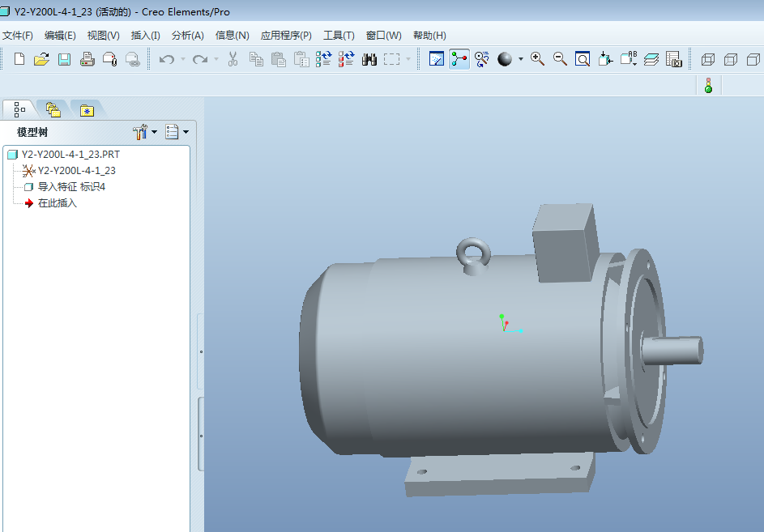Image resolution: width=764 pixels, height=532 pixels.
Task: Click the Zoom Out magnifier
Action: [561, 59]
